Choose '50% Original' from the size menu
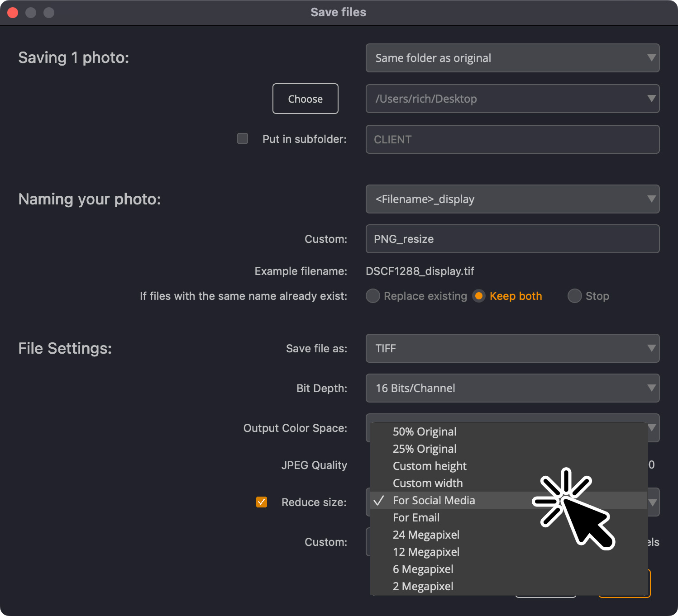Screen dimensions: 678x616 click(509, 431)
